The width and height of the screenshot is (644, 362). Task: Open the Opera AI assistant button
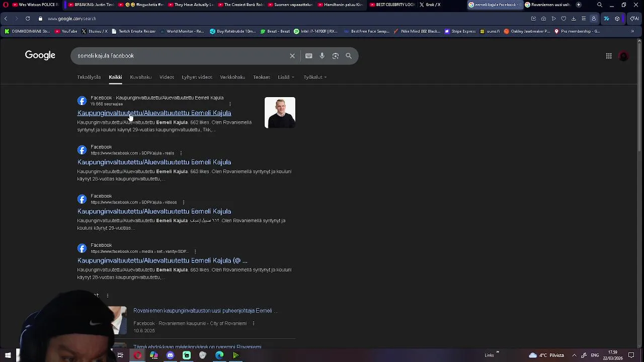pyautogui.click(x=634, y=19)
